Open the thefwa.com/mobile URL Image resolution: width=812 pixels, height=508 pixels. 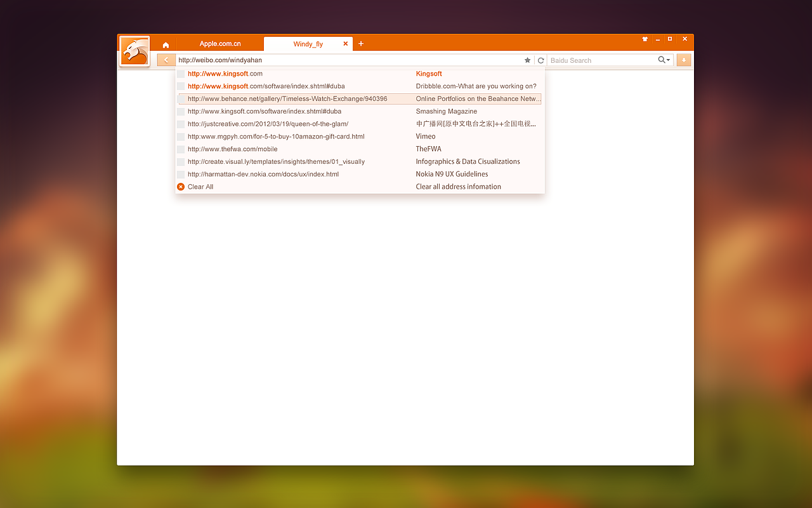coord(233,149)
